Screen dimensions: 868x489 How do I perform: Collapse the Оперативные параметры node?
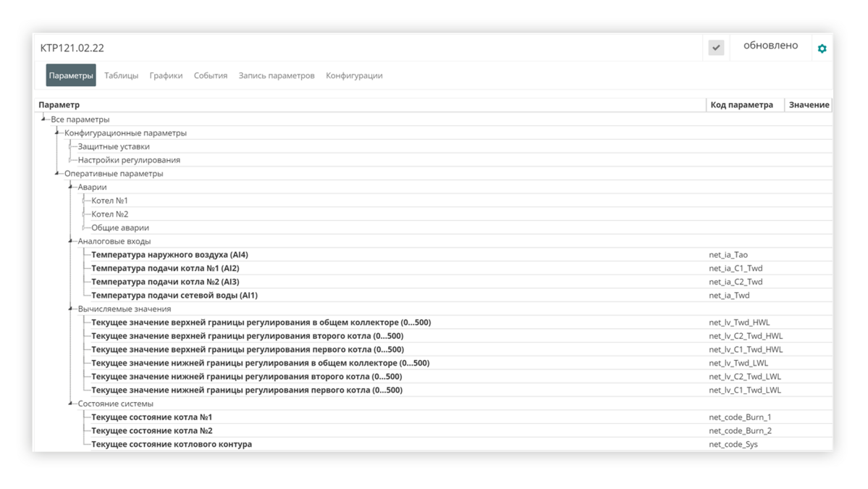[56, 173]
